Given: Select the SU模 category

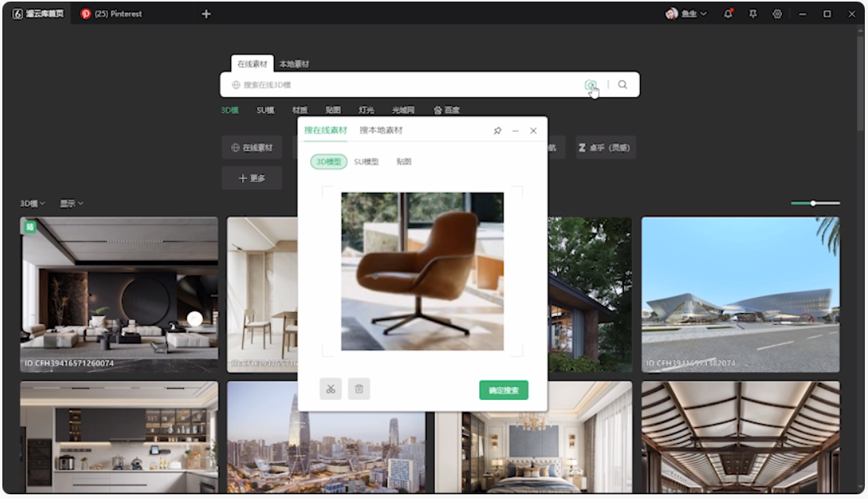Looking at the screenshot, I should [x=265, y=110].
